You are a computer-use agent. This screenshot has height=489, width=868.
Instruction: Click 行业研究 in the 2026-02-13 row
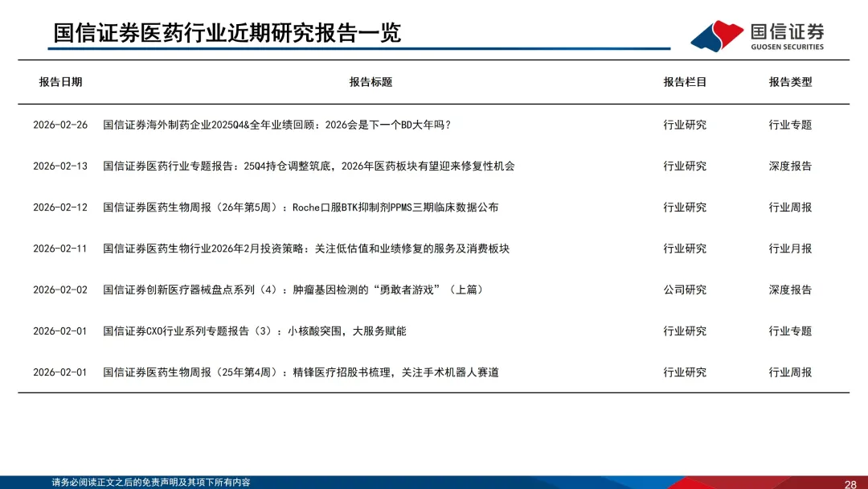pos(685,166)
